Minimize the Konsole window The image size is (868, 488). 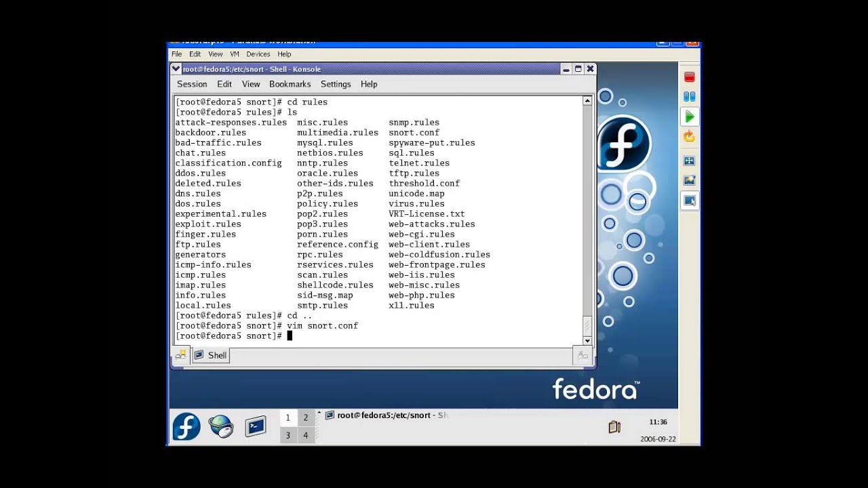coord(566,69)
